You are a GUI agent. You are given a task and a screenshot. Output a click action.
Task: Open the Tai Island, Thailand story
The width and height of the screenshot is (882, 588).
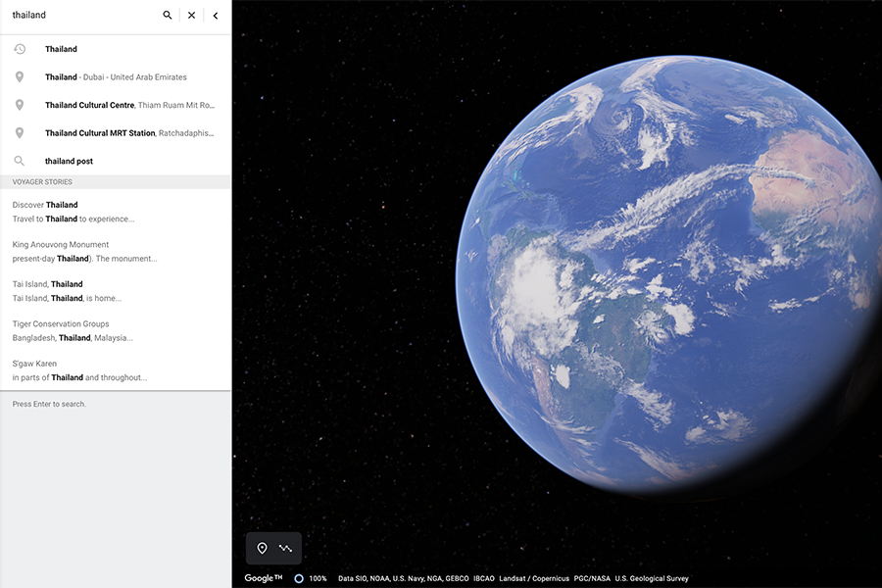pos(67,291)
